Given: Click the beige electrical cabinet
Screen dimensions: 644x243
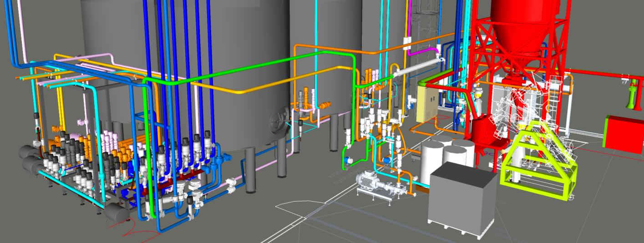Looking at the screenshot, I should tap(427, 105).
